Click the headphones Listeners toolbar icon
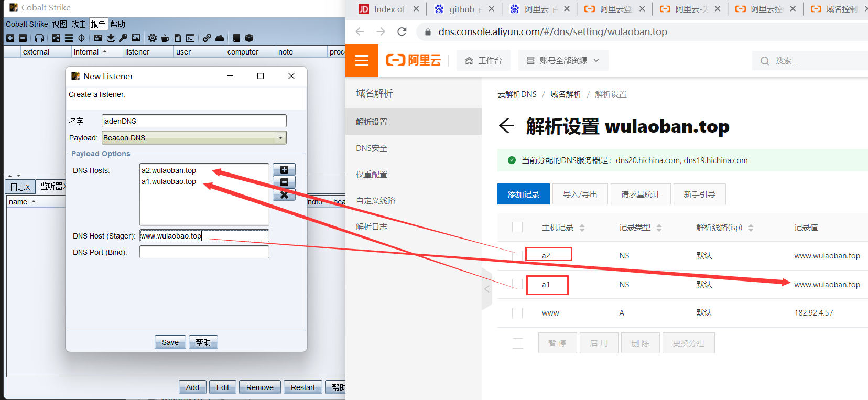 pyautogui.click(x=39, y=38)
